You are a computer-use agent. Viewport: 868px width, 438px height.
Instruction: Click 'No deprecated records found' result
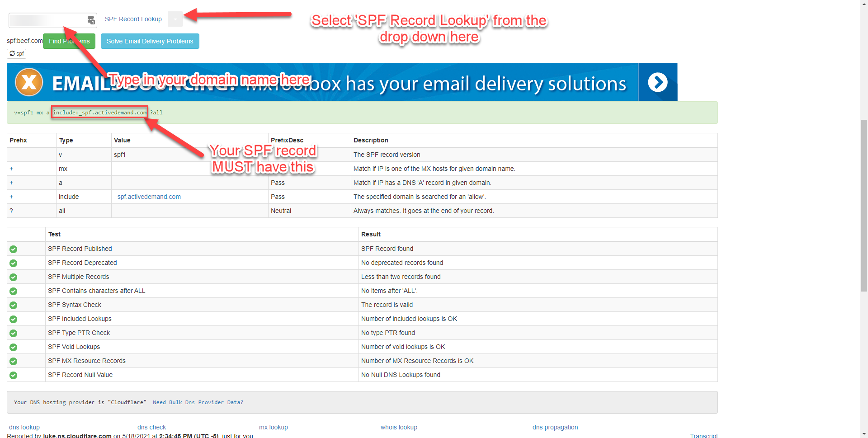coord(402,263)
